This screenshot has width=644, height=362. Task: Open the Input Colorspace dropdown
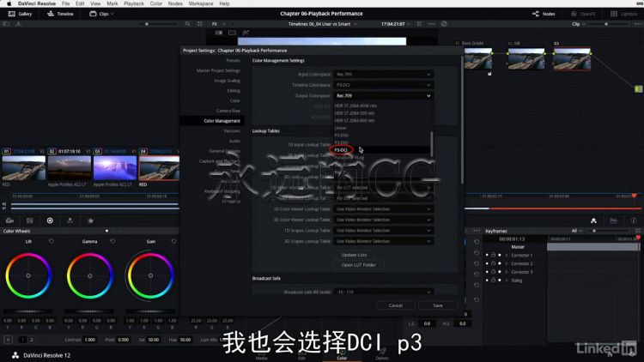[383, 75]
